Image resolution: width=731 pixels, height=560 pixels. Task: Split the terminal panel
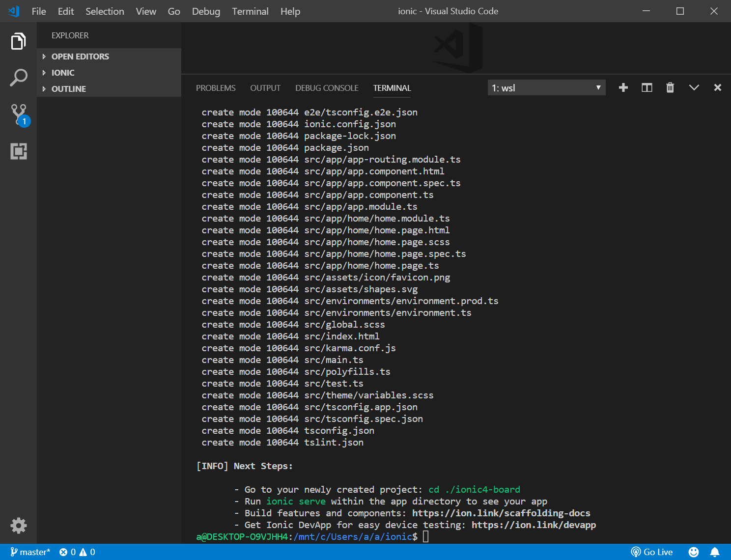pyautogui.click(x=647, y=88)
